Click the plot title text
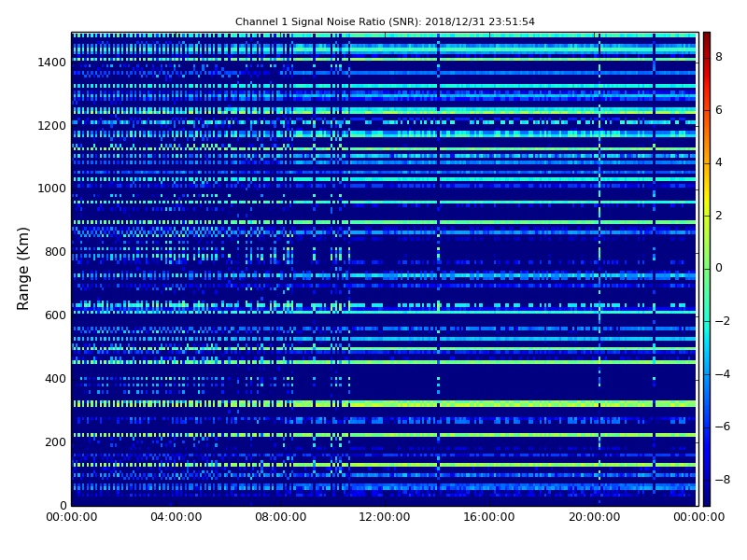Viewport: 747px width, 560px height. [x=385, y=21]
